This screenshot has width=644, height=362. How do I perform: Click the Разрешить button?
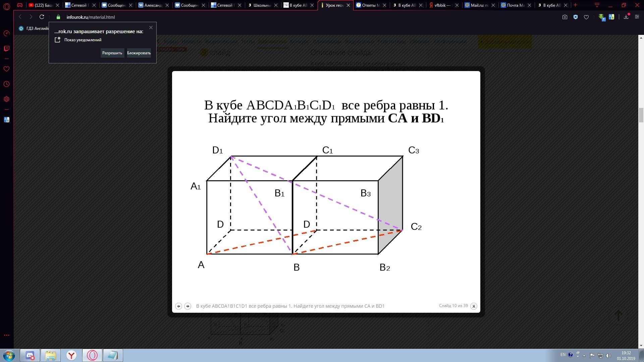(x=112, y=53)
